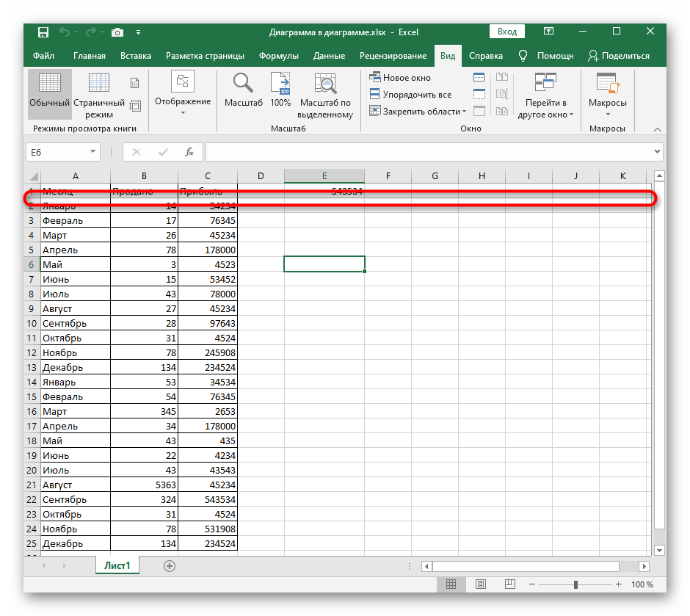Click the cell containing Сентябрь in row 10

click(76, 323)
